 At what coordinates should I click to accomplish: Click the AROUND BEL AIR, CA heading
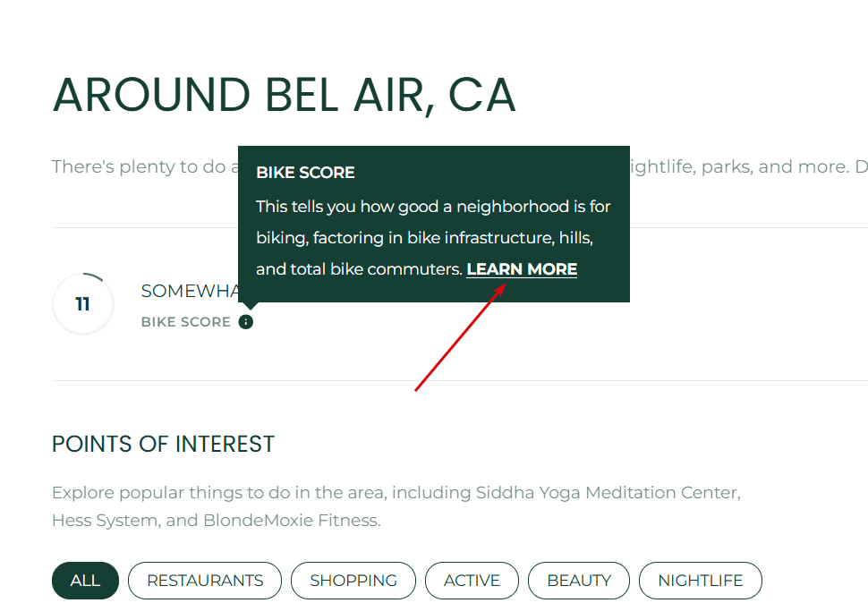pos(284,95)
